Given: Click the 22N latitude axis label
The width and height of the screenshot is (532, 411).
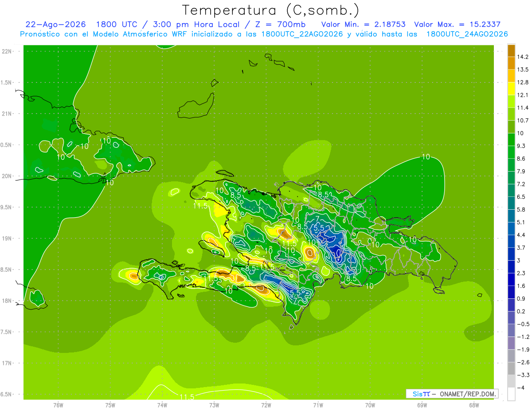Looking at the screenshot, I should (7, 51).
